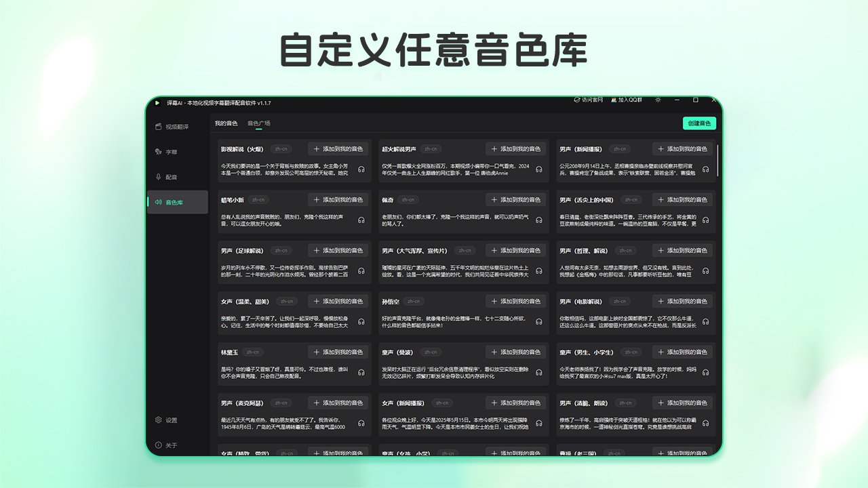This screenshot has height=488, width=868.
Task: Preview the 女声（温柔、甜美） voice sample
Action: click(361, 322)
